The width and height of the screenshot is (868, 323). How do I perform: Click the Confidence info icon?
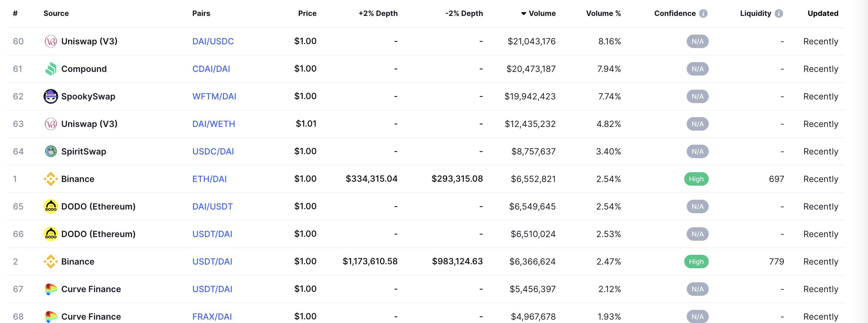(x=703, y=13)
